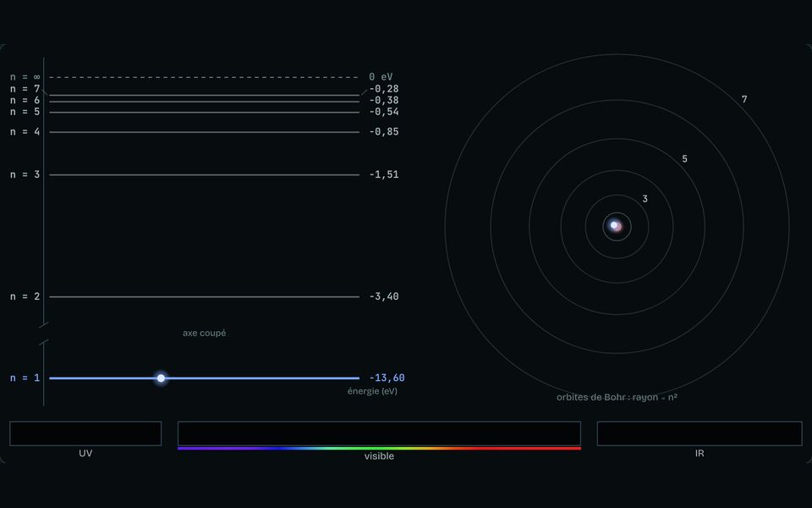812x508 pixels.
Task: Click the "n = 5" level label
Action: [x=25, y=112]
